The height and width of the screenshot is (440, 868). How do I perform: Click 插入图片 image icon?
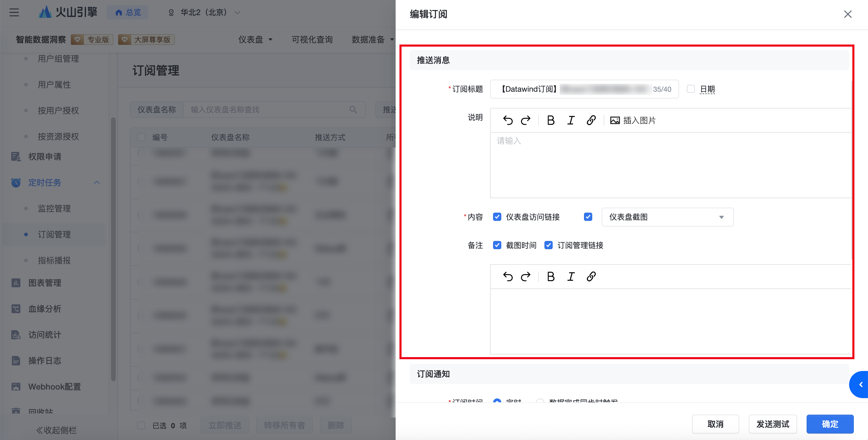(x=615, y=120)
